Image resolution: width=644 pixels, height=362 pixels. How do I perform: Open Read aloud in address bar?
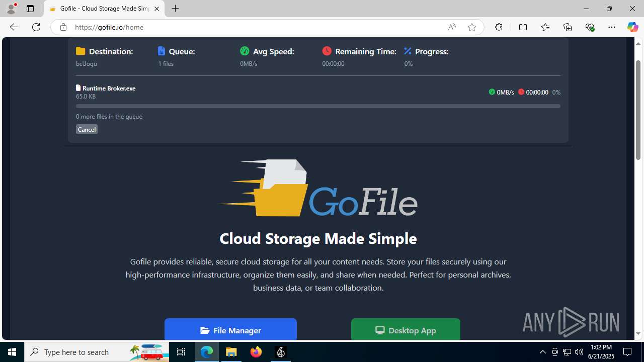(452, 27)
